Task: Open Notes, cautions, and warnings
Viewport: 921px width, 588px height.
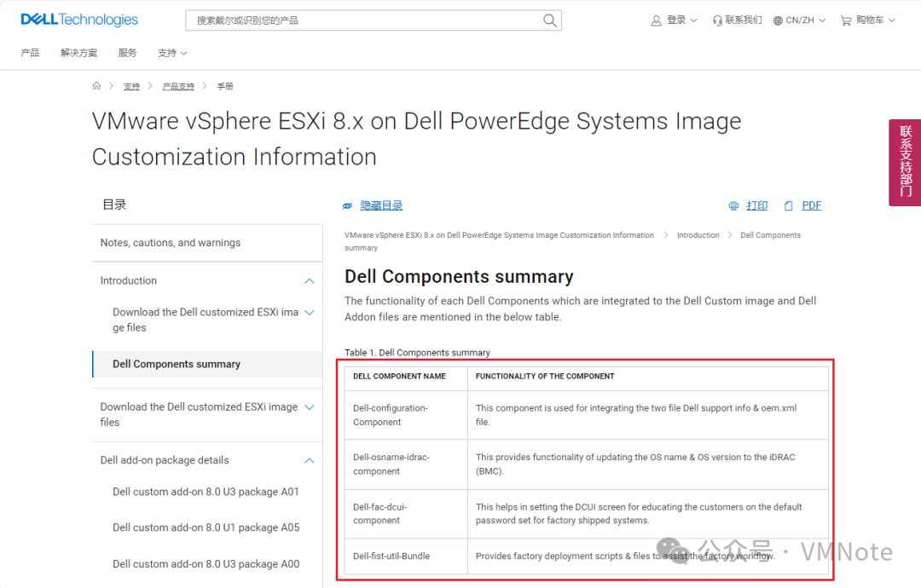Action: (x=171, y=243)
